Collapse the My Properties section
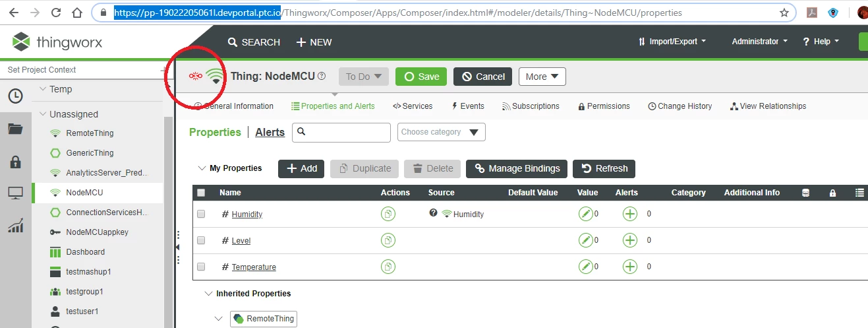The image size is (868, 328). [202, 168]
